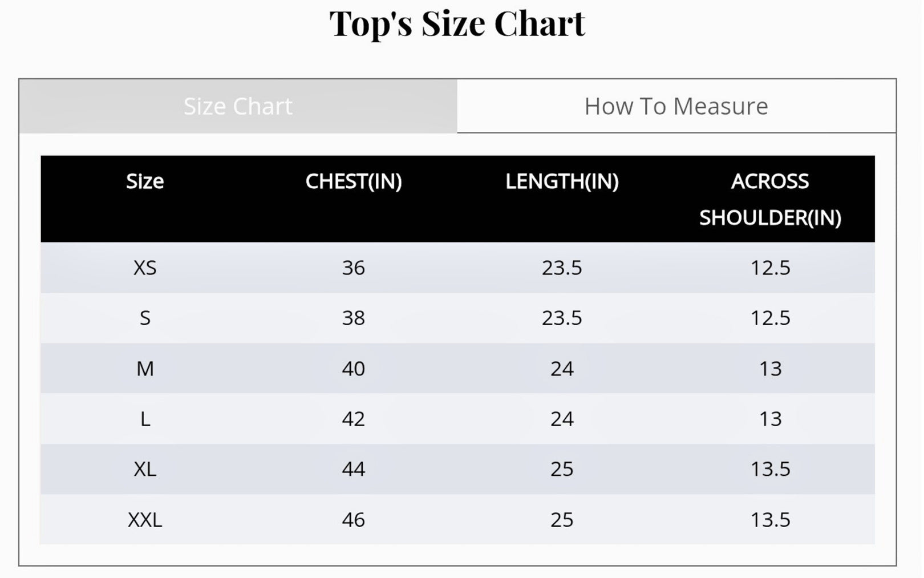Open the How To Measure tab

pyautogui.click(x=676, y=106)
